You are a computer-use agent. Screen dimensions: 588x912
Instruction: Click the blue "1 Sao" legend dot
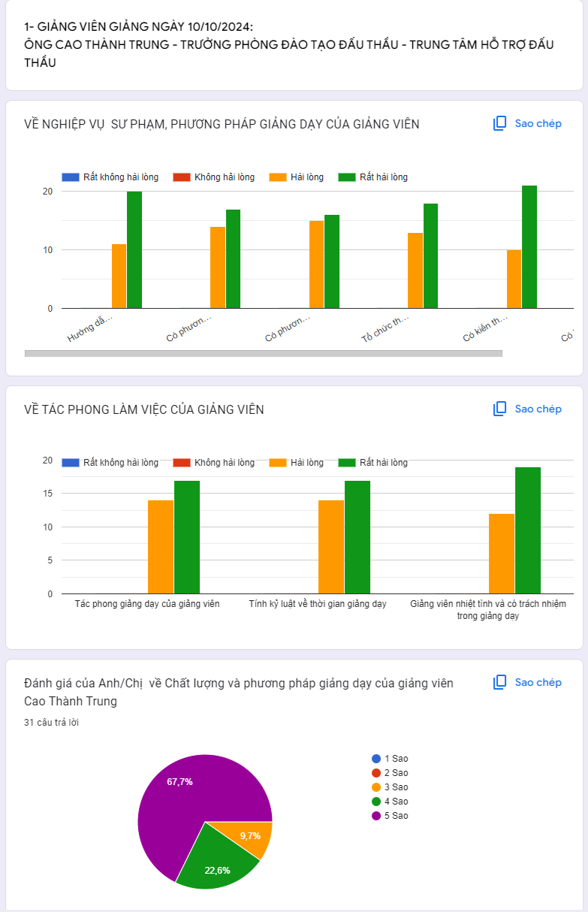[x=376, y=759]
